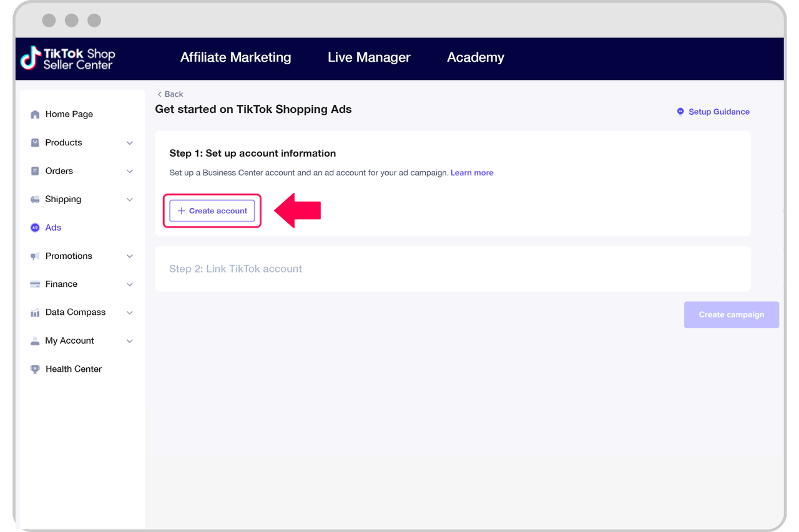799x532 pixels.
Task: Click the Home Page house icon
Action: point(35,114)
